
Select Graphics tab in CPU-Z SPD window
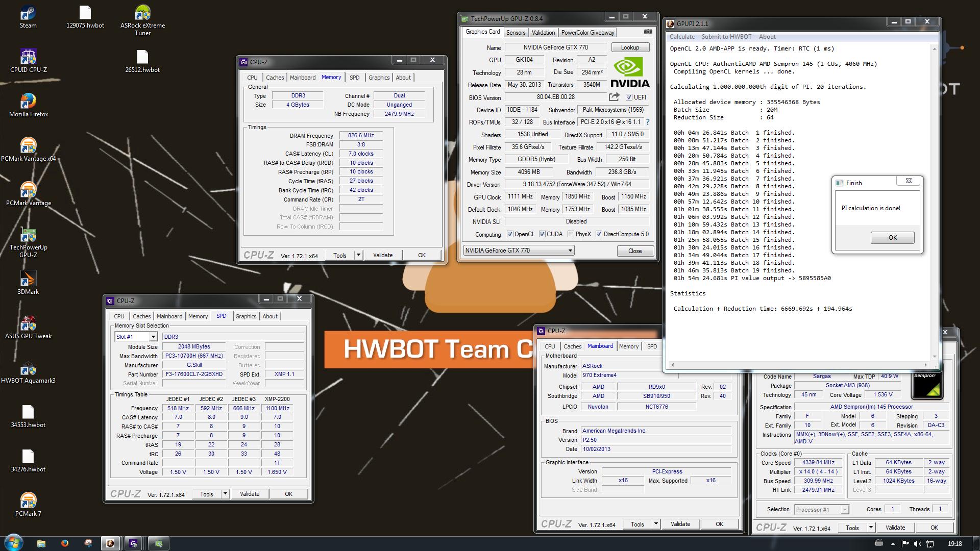(246, 316)
